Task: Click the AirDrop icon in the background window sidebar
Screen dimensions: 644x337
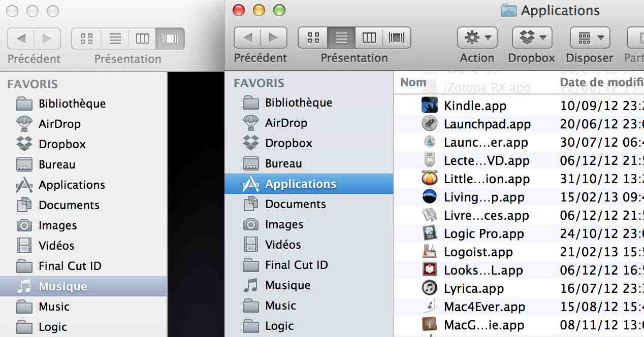Action: point(24,124)
